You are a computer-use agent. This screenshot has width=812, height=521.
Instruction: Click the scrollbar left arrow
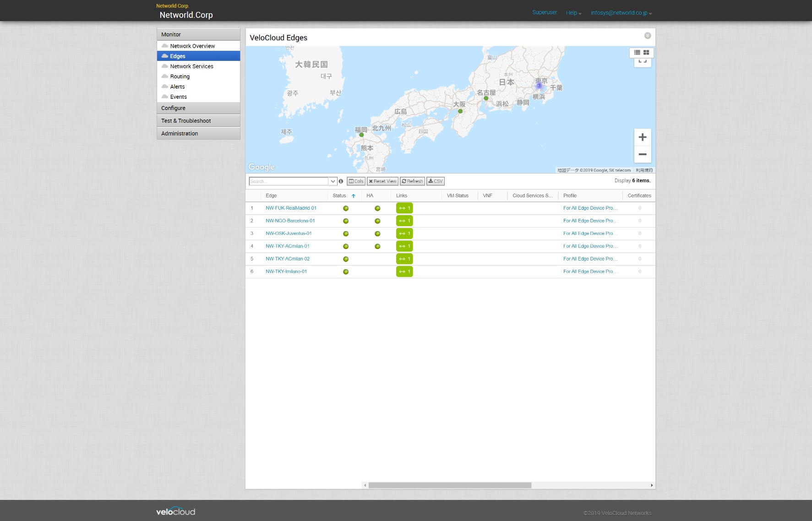pos(365,485)
